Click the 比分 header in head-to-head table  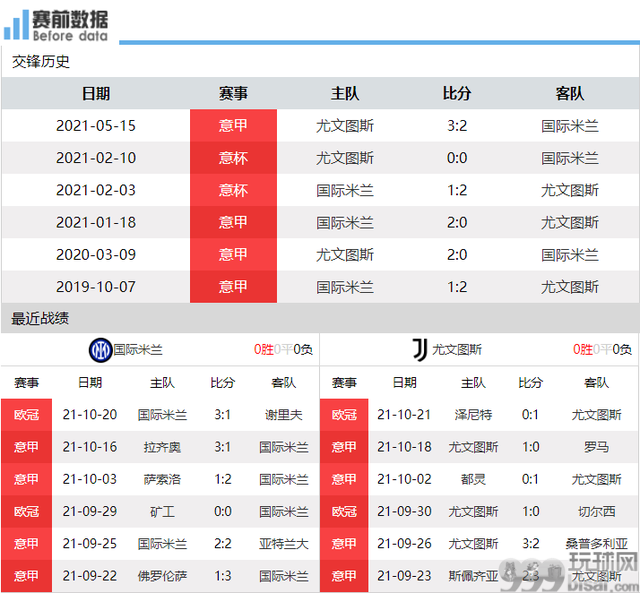coord(457,93)
